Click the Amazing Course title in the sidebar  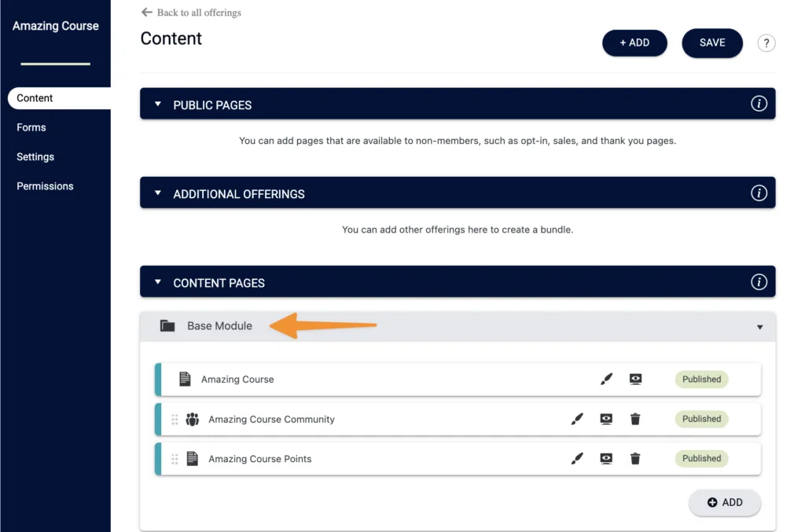click(x=56, y=26)
